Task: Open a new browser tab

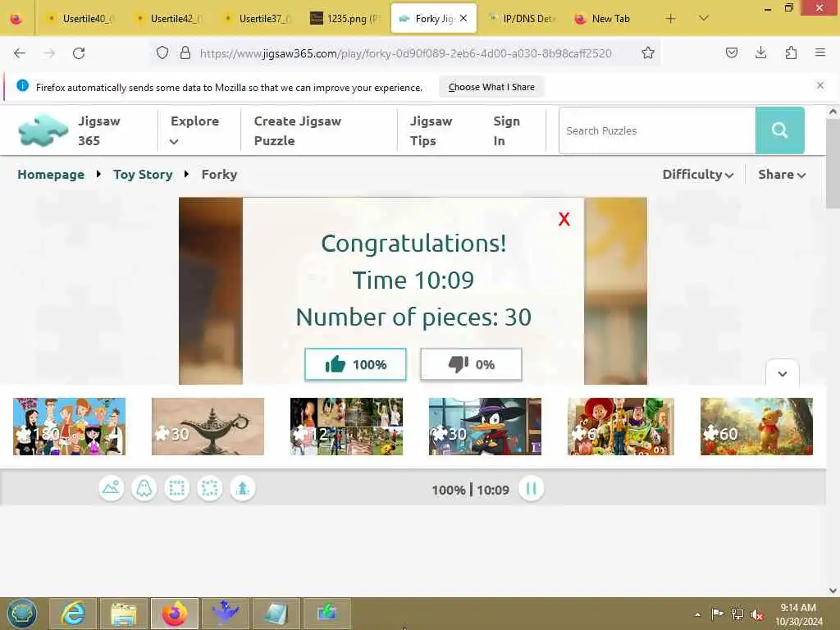Action: tap(670, 19)
